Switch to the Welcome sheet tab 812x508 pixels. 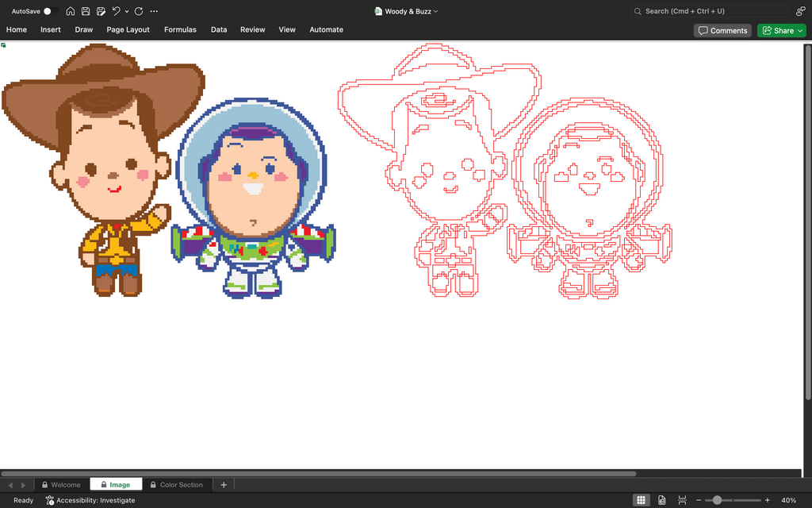pos(61,485)
